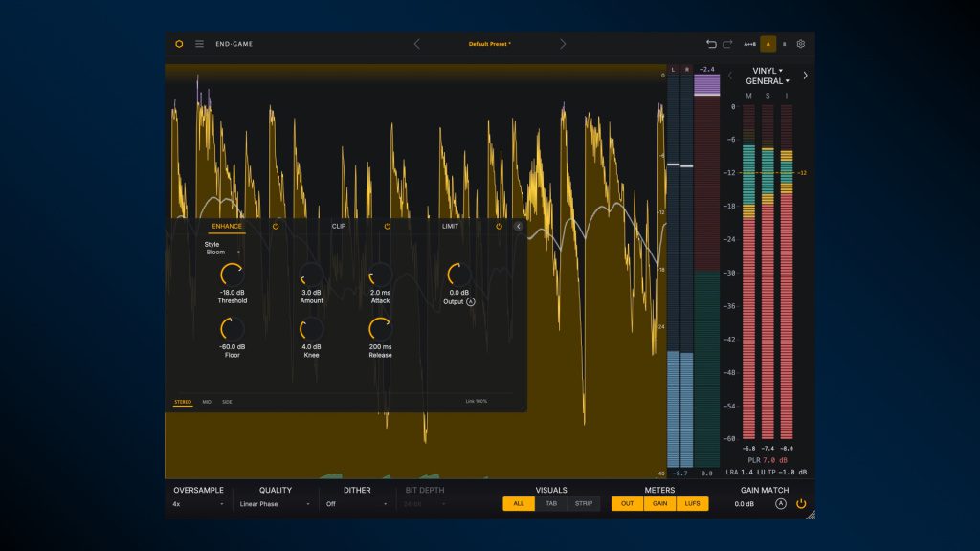Select the TAB visuals button
Viewport: 980px width, 551px height.
pyautogui.click(x=551, y=503)
